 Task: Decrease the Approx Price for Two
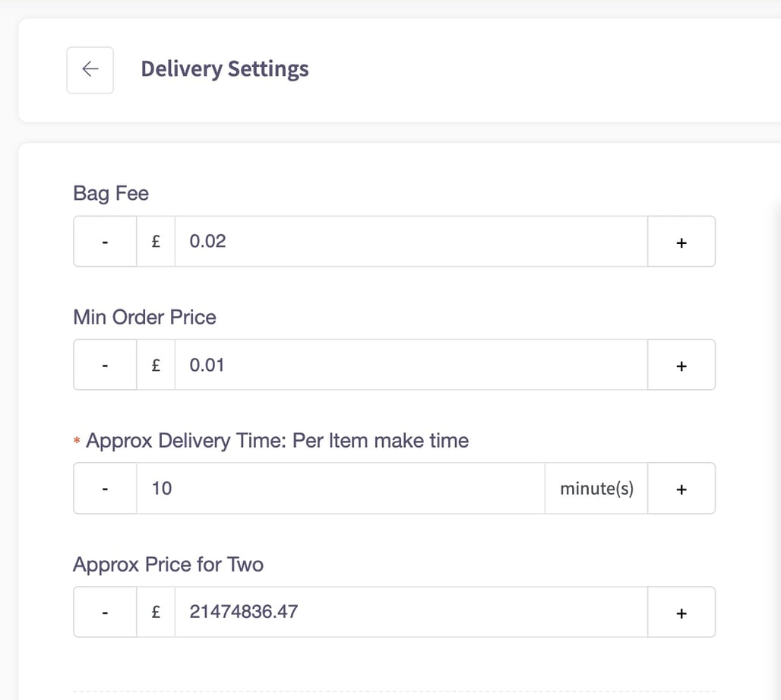[x=105, y=612]
